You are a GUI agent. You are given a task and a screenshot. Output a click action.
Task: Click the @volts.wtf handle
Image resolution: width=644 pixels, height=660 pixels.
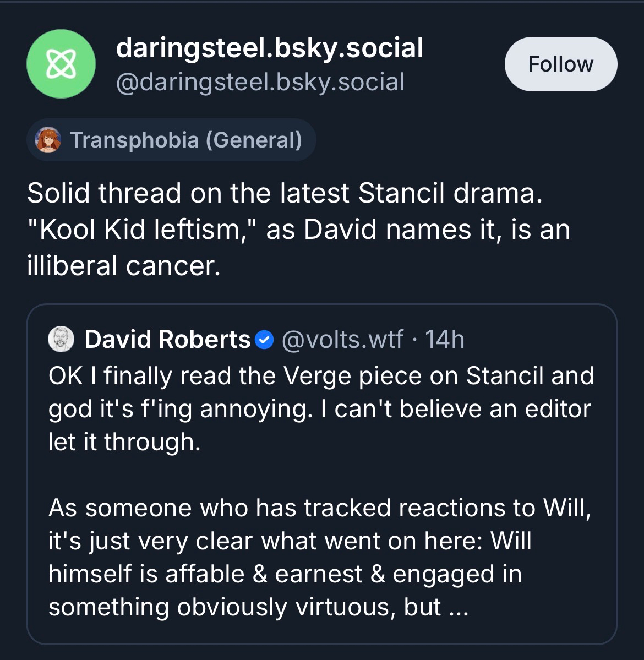coord(342,339)
